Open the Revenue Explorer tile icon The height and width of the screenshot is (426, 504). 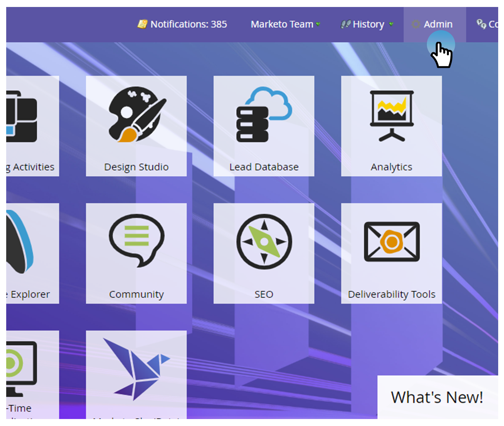(x=19, y=242)
